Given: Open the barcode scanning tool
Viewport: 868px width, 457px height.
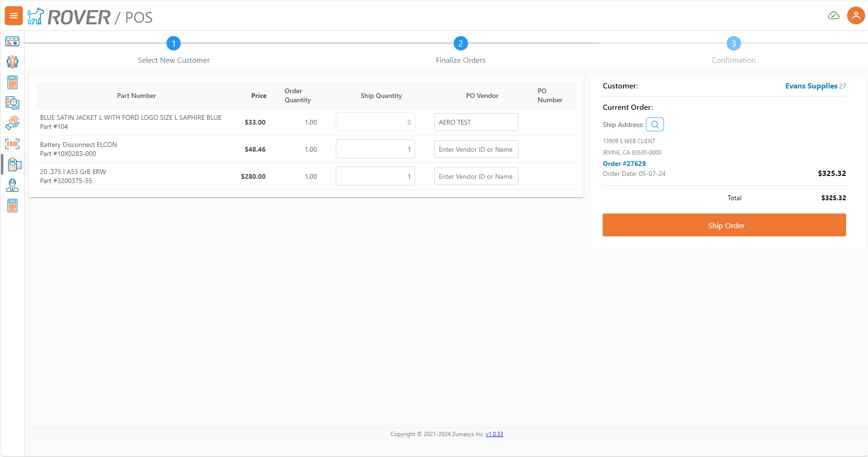Looking at the screenshot, I should point(12,144).
